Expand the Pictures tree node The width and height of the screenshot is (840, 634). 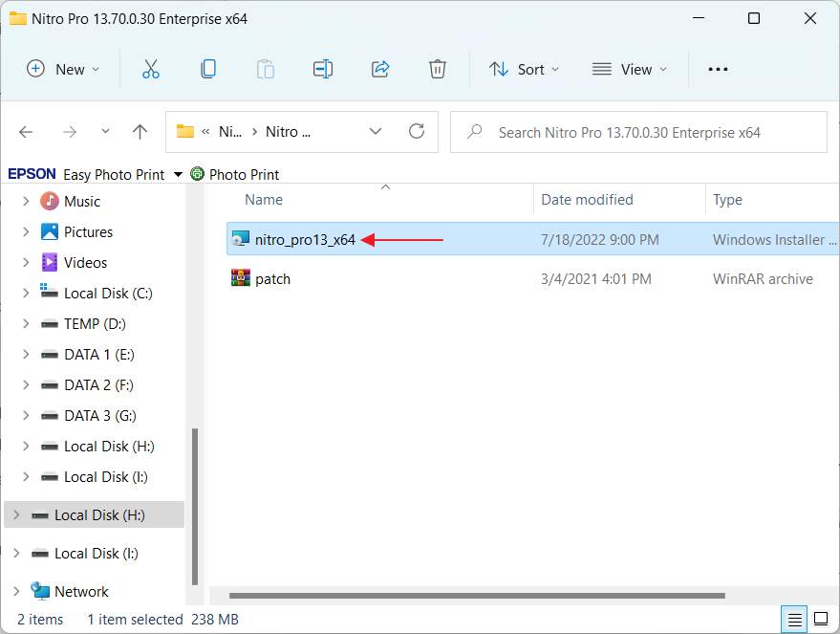click(x=25, y=232)
